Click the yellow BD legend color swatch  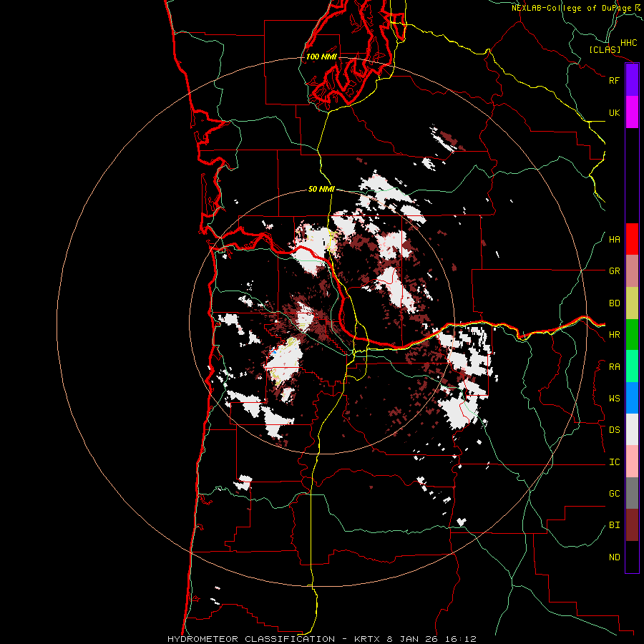click(632, 303)
